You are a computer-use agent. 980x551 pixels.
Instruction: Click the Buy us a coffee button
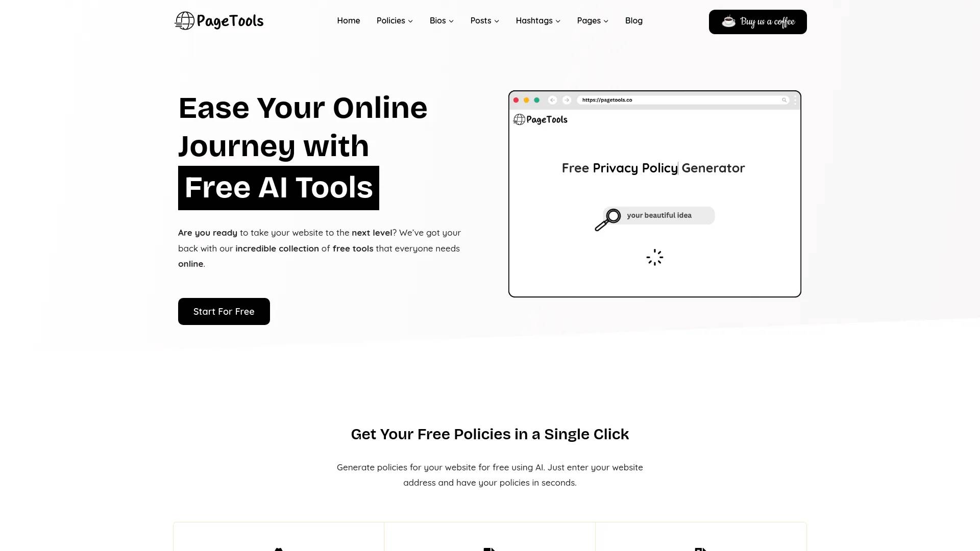pyautogui.click(x=757, y=21)
